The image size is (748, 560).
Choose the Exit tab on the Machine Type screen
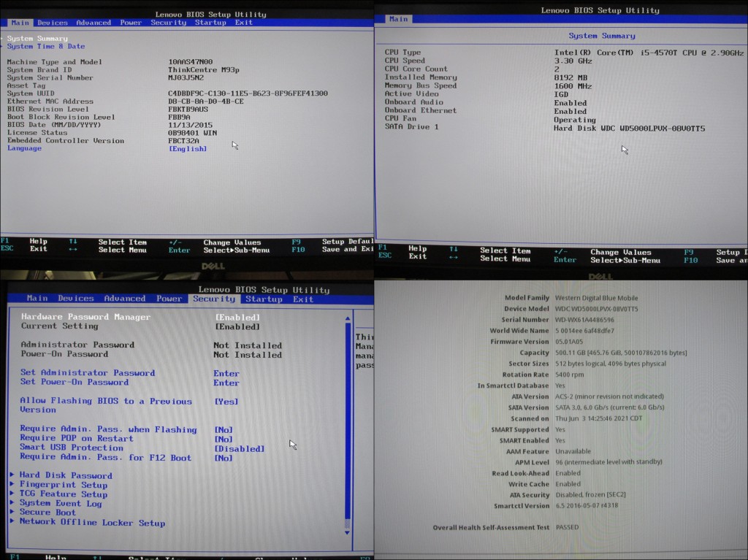tap(244, 23)
